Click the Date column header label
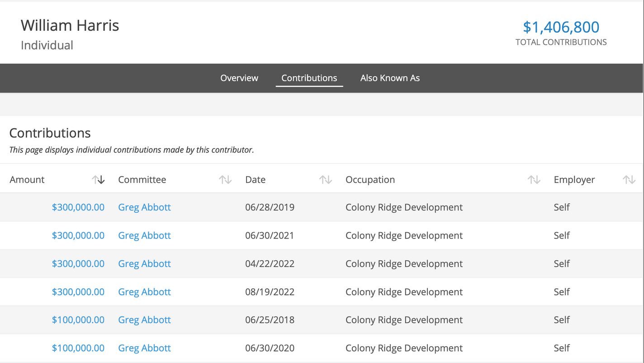 point(256,180)
